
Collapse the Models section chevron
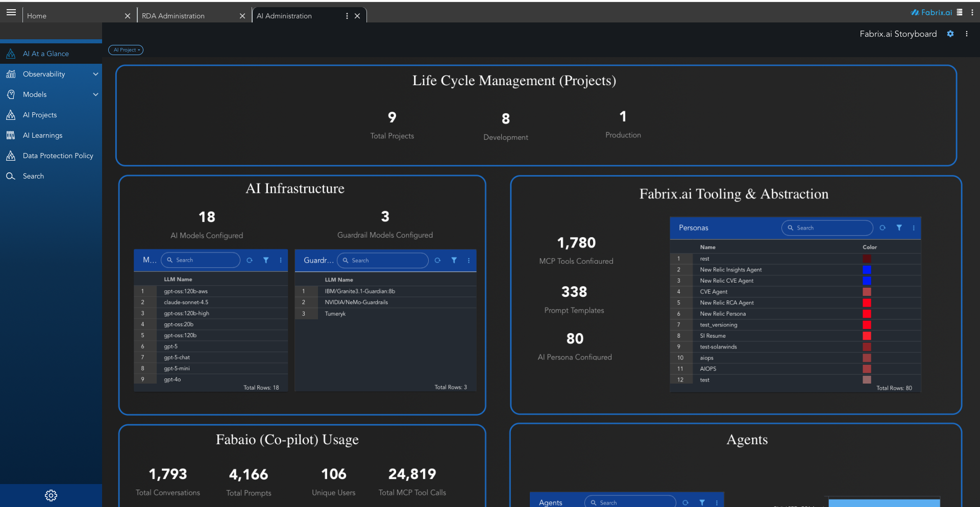pos(95,94)
